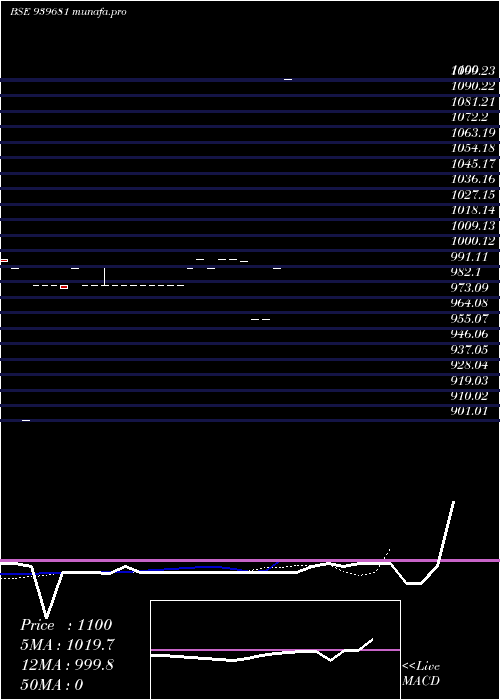This screenshot has width=500, height=700.
Task: Click the 928.04 price level label
Action: pos(469,365)
